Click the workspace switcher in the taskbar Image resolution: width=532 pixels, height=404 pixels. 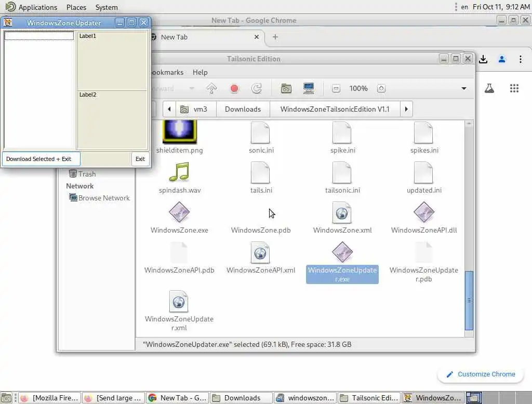474,398
